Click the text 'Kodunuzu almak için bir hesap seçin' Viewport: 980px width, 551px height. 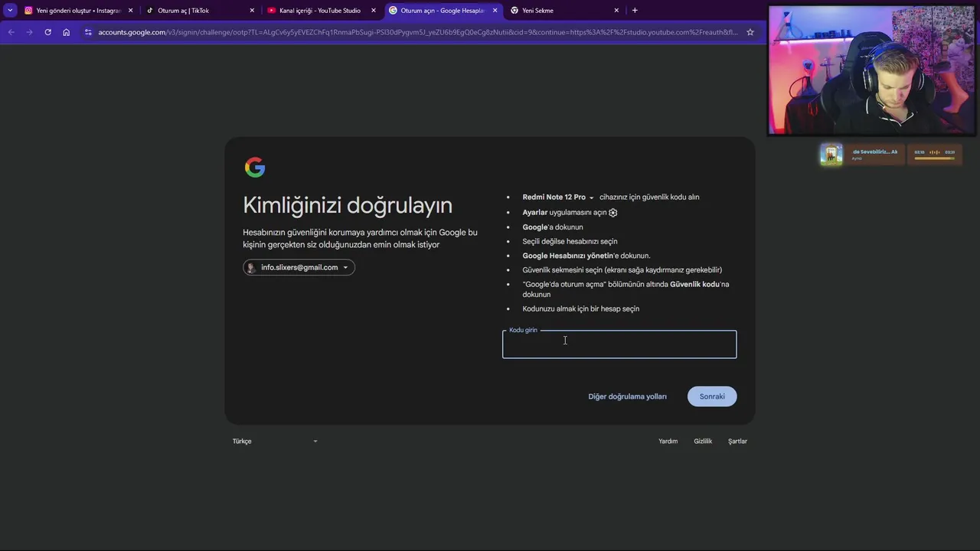point(581,309)
